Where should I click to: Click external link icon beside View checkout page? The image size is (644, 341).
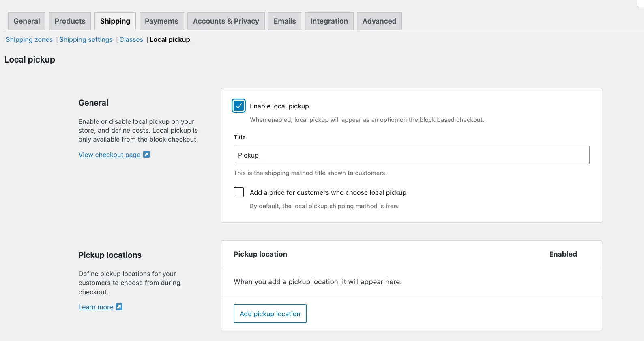pyautogui.click(x=146, y=154)
